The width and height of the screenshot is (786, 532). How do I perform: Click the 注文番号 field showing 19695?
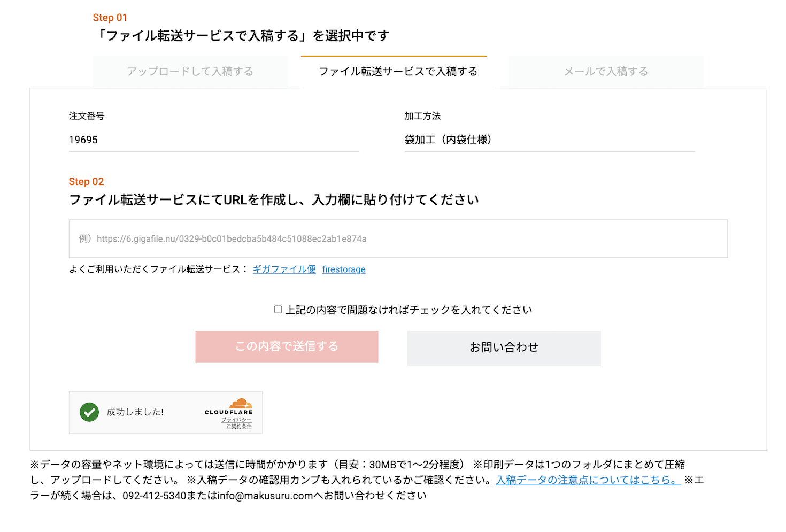[x=214, y=140]
